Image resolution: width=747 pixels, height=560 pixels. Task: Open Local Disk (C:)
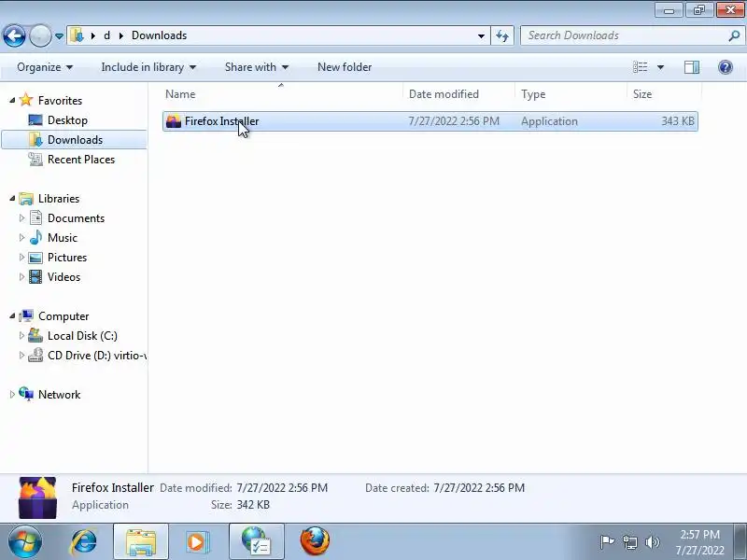pyautogui.click(x=82, y=336)
